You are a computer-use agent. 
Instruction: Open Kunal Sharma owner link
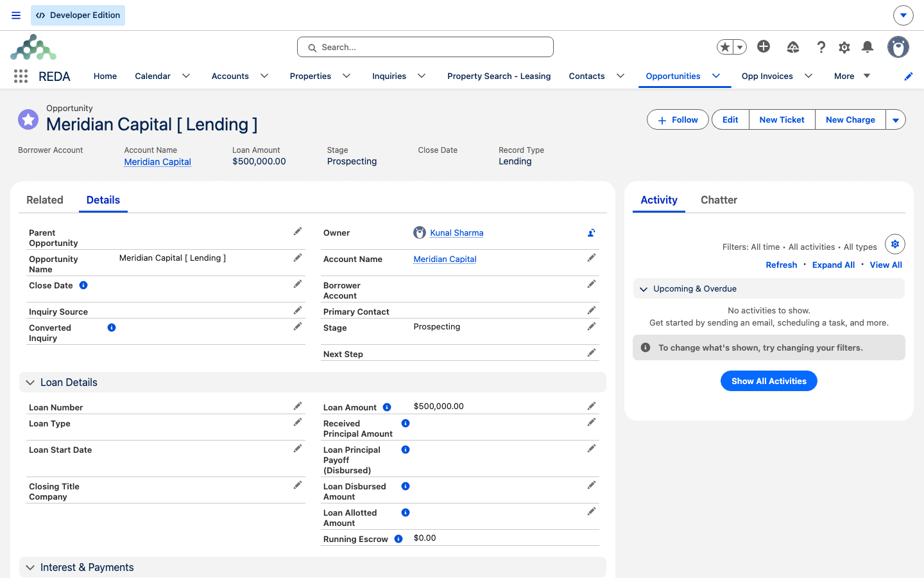[457, 233]
